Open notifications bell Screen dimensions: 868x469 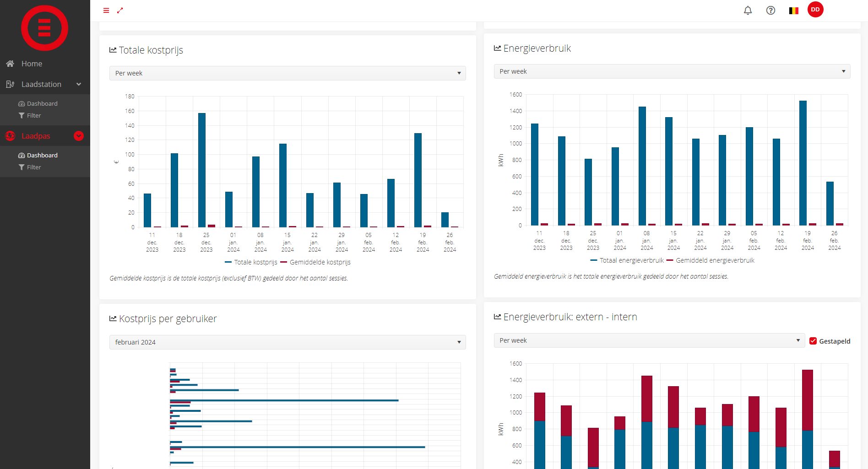(748, 11)
